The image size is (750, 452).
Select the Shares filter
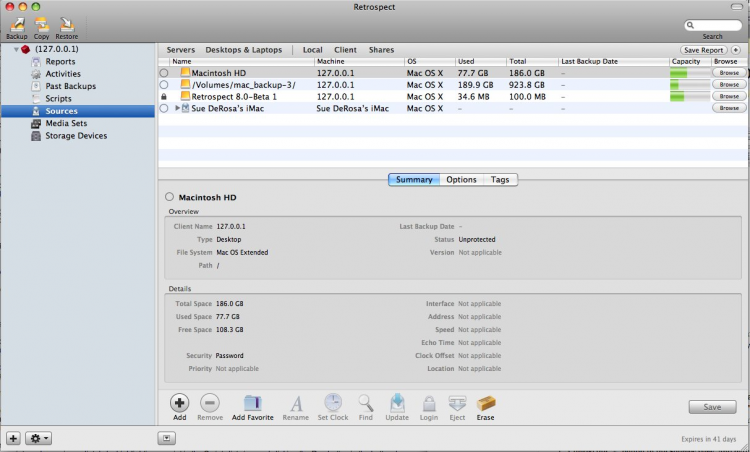coord(381,50)
